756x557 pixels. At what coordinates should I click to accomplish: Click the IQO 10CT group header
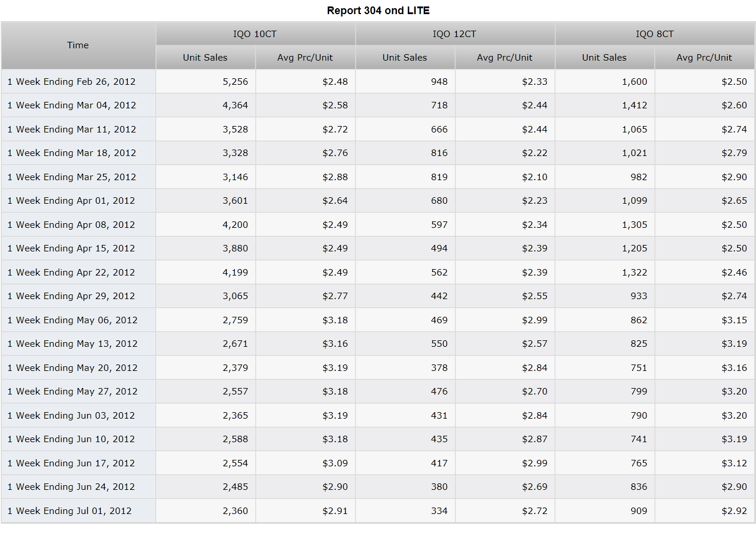coord(256,34)
